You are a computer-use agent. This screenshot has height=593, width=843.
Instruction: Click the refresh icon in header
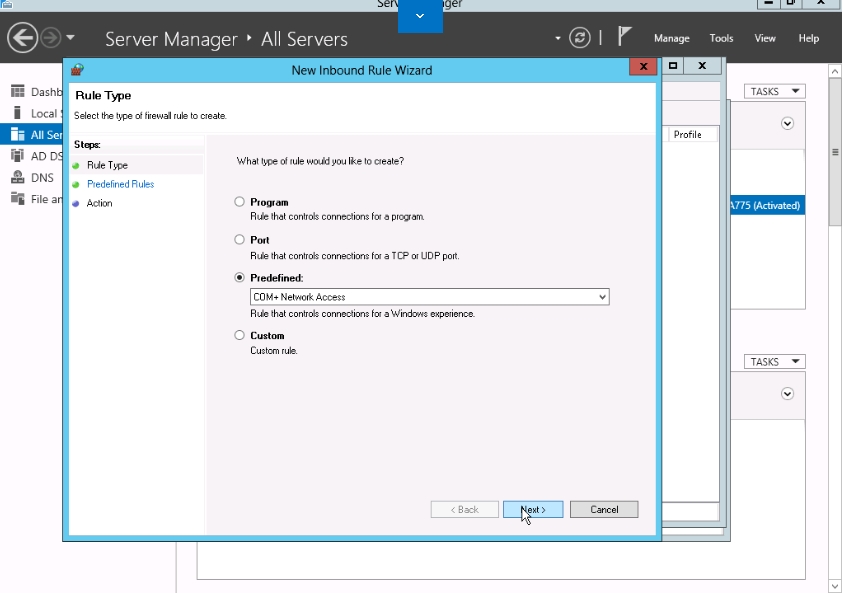[580, 38]
